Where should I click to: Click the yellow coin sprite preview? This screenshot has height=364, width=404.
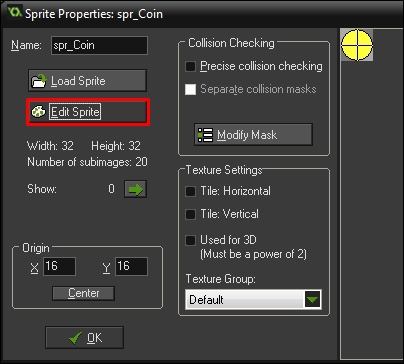[x=357, y=45]
